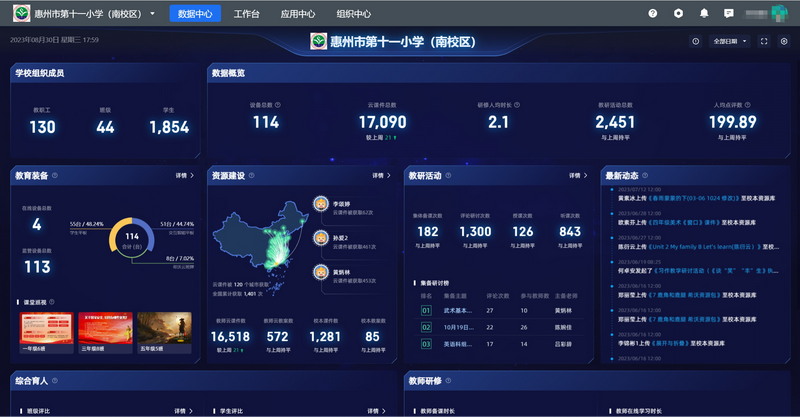Click the help question mark icon in top bar
This screenshot has width=800, height=417.
(653, 14)
